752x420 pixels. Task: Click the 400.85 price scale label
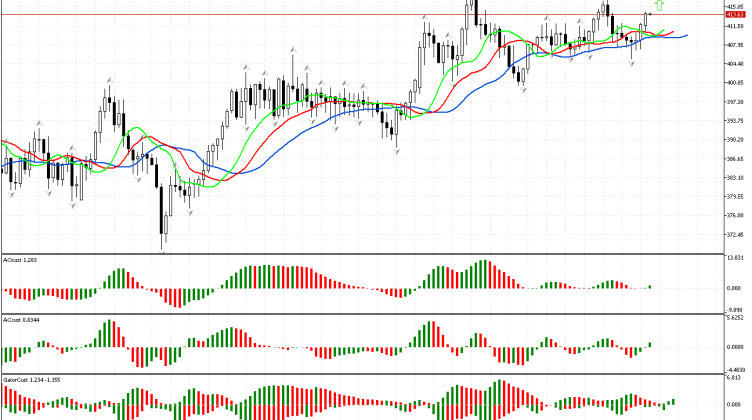[735, 82]
